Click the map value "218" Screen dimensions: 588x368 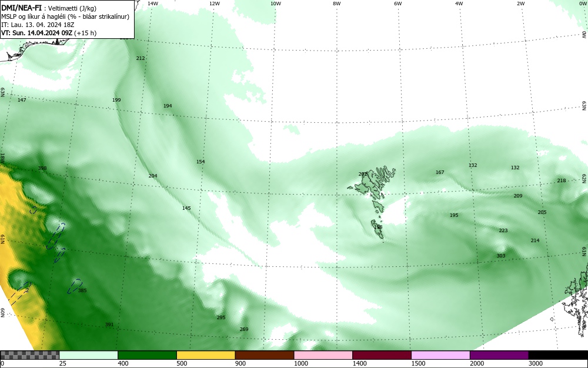(x=562, y=180)
